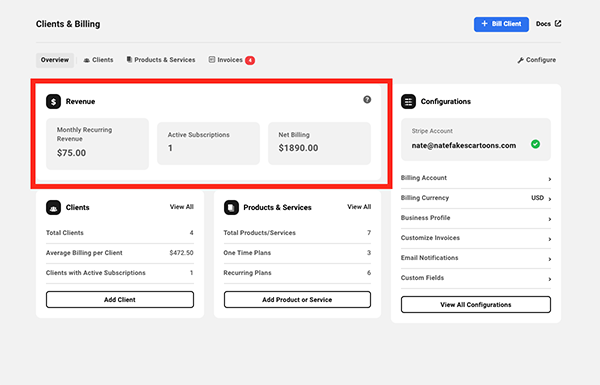Click the Configurations list icon

[x=408, y=101]
